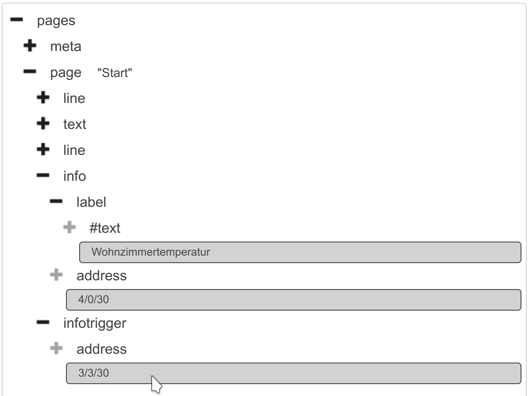Select the label tree item text
532x396 pixels.
(x=91, y=202)
